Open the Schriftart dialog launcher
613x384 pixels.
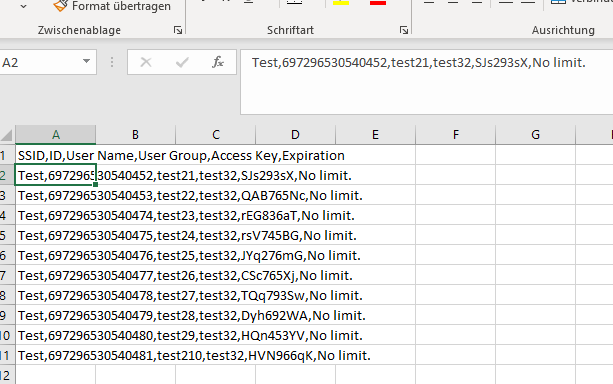(404, 30)
